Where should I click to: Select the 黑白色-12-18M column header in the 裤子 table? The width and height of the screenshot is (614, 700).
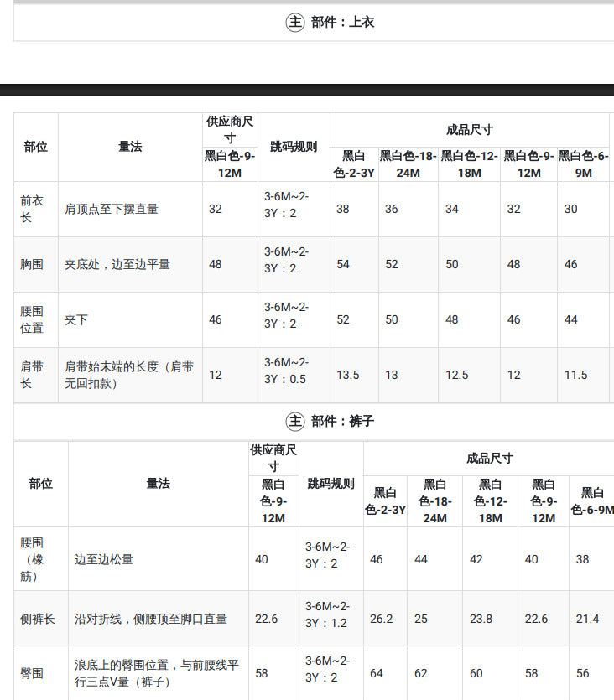point(491,501)
